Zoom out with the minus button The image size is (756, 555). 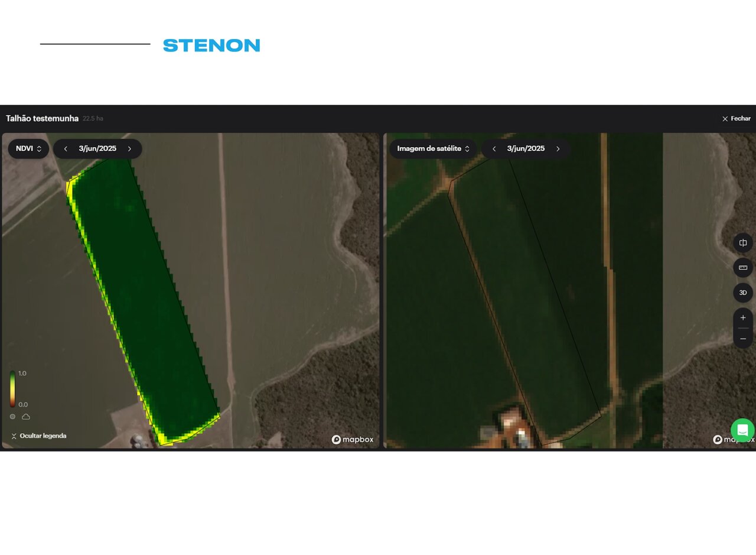click(743, 339)
